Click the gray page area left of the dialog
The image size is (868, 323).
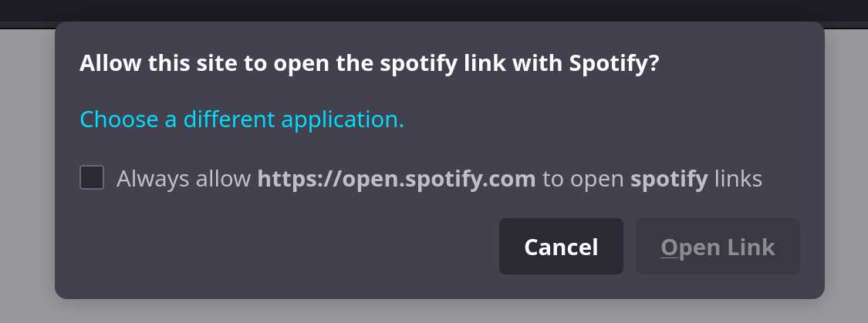26,170
